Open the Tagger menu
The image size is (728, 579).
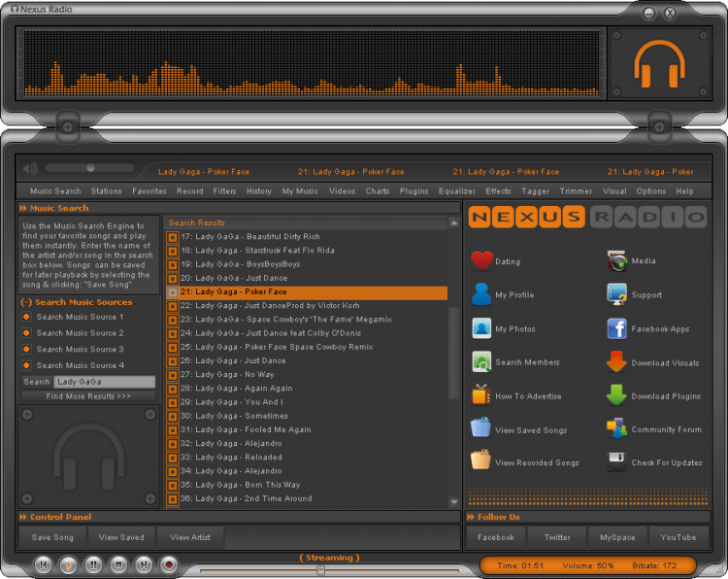click(535, 191)
